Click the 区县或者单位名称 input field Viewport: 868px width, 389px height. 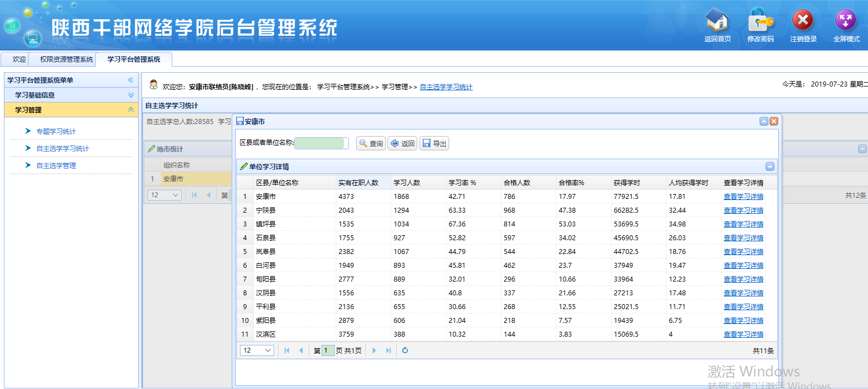(321, 143)
